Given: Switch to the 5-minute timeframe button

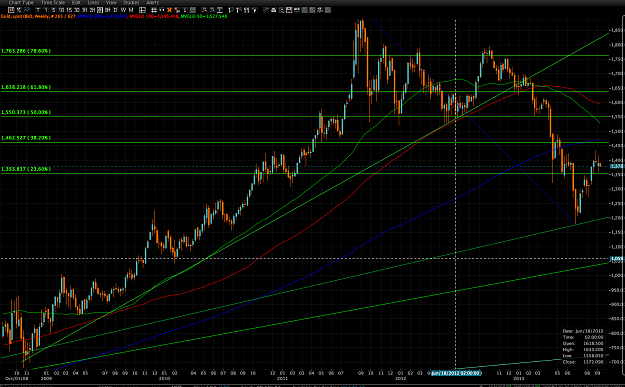Looking at the screenshot, I should pyautogui.click(x=54, y=10).
